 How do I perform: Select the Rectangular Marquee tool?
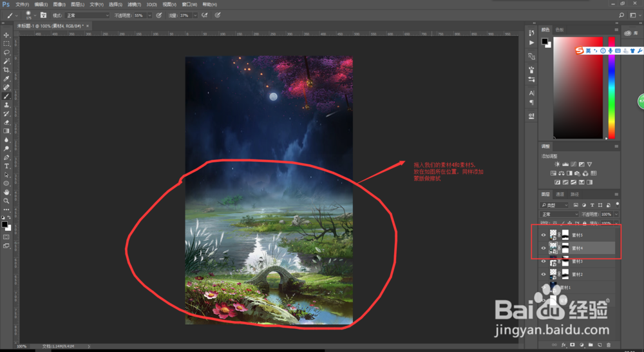click(x=6, y=44)
